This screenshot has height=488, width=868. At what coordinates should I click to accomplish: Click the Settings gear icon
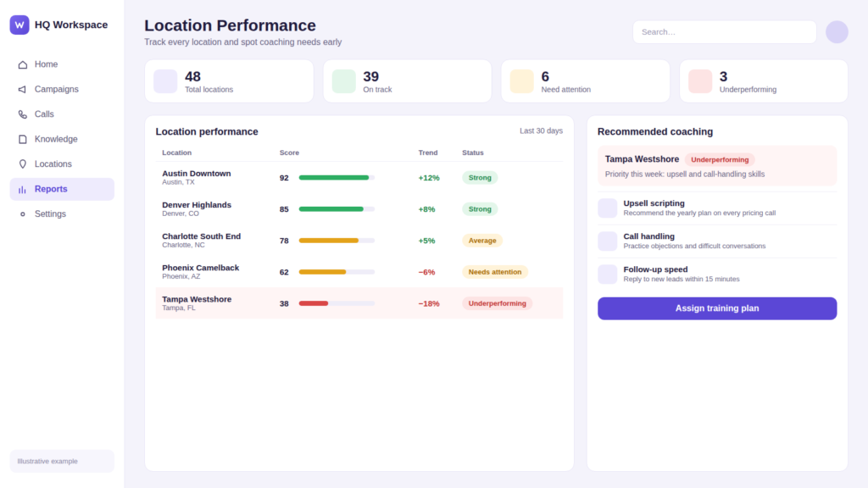coord(23,214)
